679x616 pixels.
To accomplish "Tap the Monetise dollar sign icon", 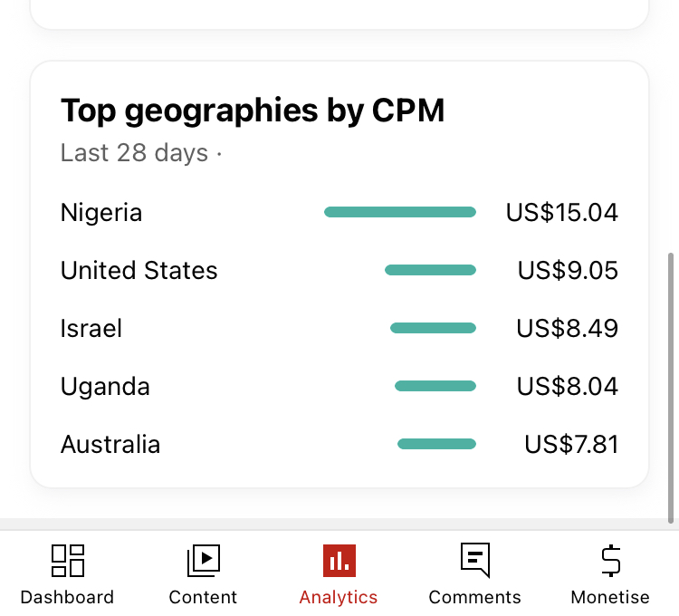I will pos(610,561).
